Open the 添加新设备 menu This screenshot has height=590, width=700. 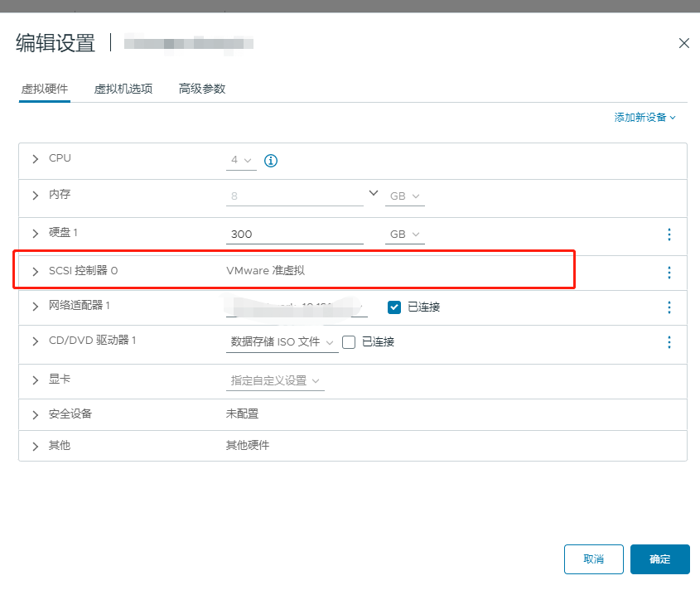point(645,118)
